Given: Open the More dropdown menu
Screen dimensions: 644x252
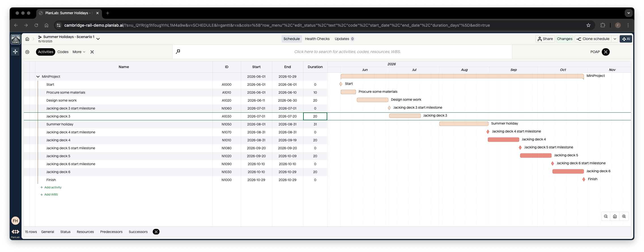Looking at the screenshot, I should click(x=79, y=52).
